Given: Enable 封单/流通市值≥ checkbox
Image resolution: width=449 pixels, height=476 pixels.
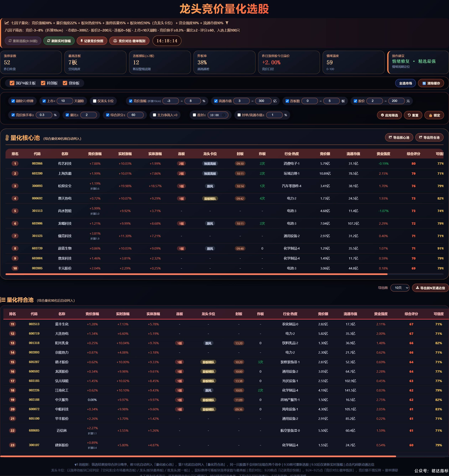Looking at the screenshot, I should tap(239, 115).
